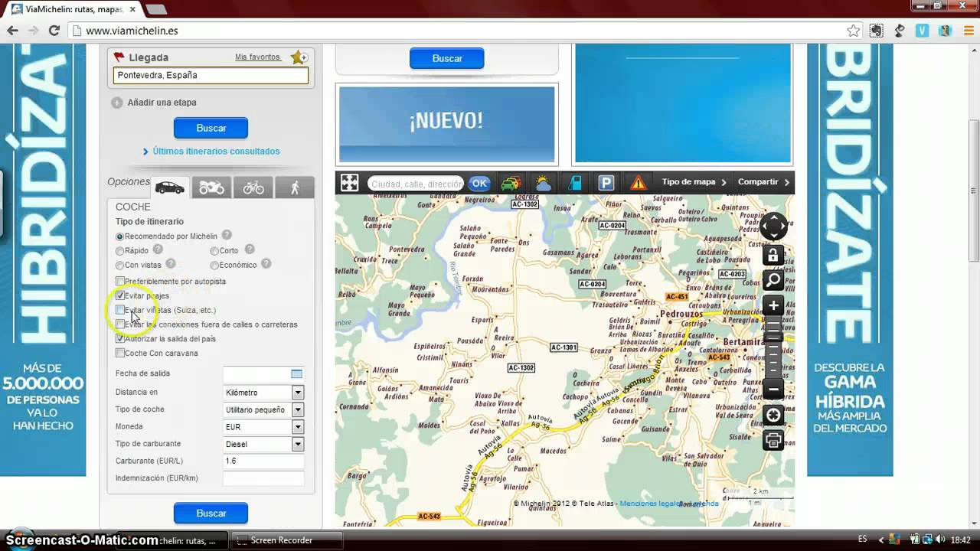Click the map recenter target icon
The height and width of the screenshot is (551, 980).
(x=773, y=416)
